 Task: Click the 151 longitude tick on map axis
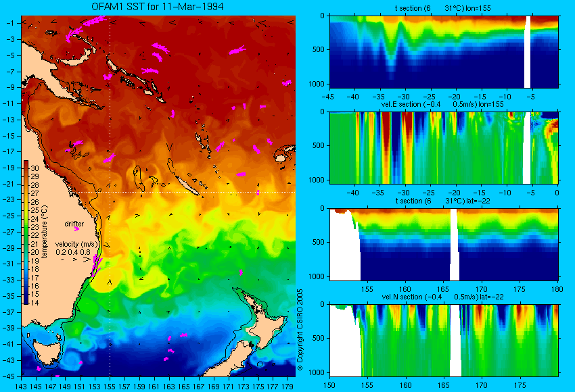(80, 386)
